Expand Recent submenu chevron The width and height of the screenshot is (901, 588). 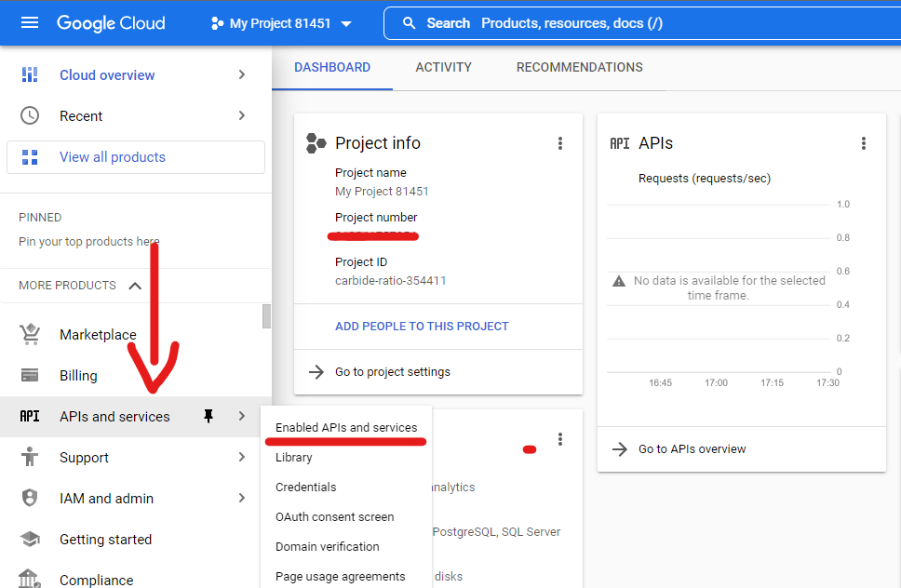pyautogui.click(x=242, y=115)
